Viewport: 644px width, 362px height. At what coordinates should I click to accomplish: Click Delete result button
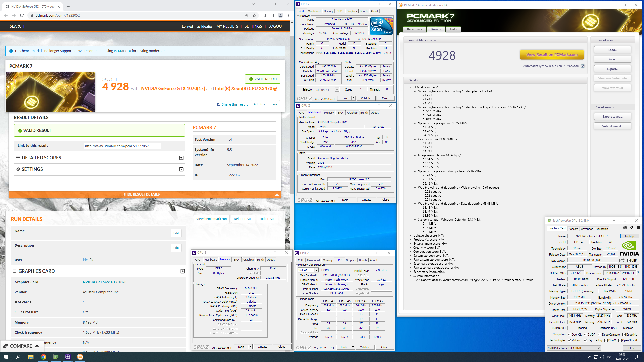point(243,219)
